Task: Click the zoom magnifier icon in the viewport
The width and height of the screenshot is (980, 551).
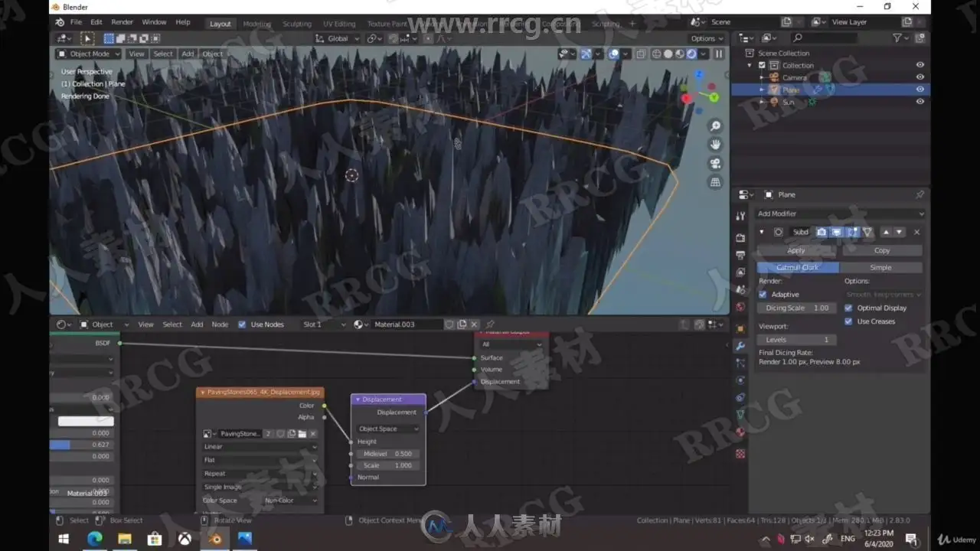Action: pyautogui.click(x=715, y=126)
